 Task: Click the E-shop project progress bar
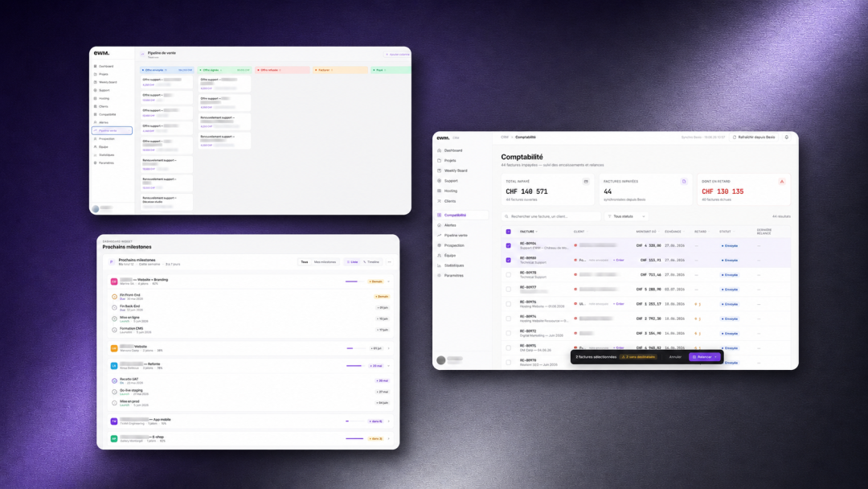354,438
